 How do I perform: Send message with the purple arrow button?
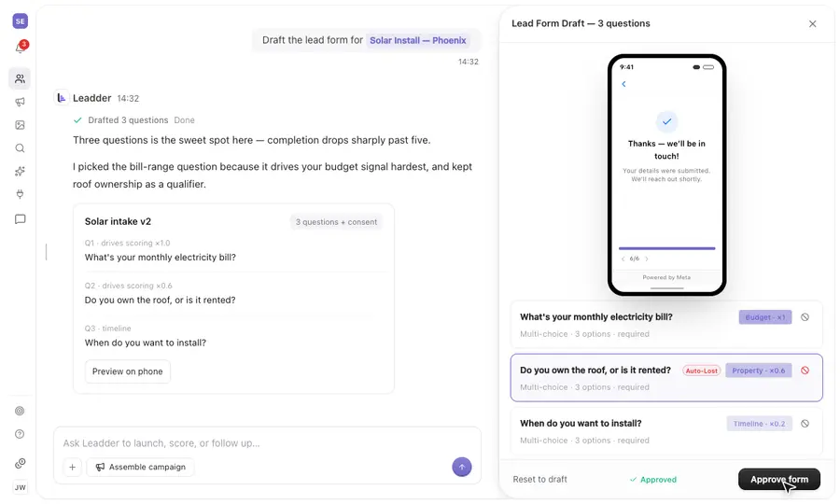coord(462,467)
